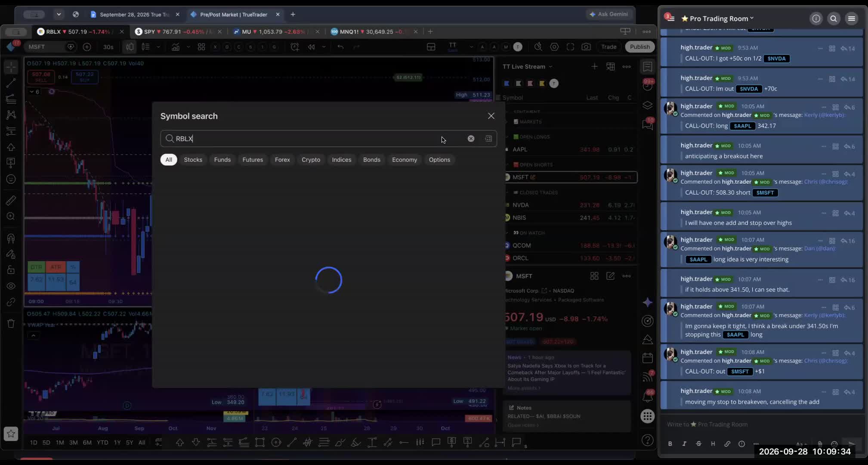Select the Options filter chip
Viewport: 868px width, 465px height.
(x=439, y=160)
